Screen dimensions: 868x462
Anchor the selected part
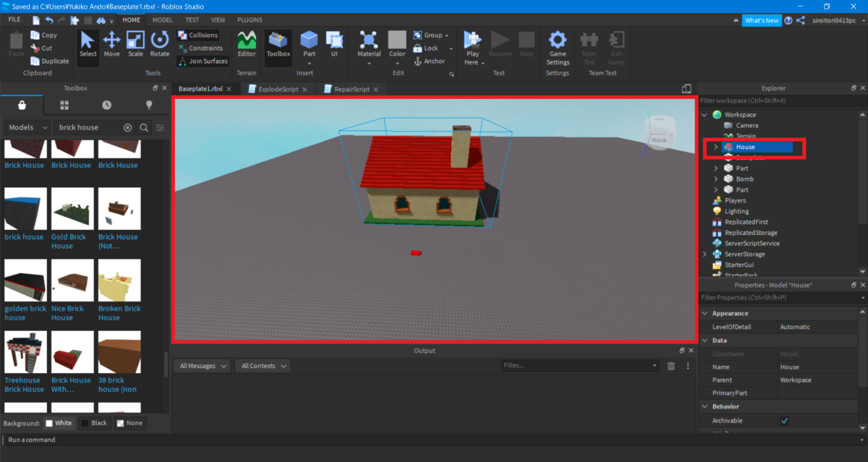point(430,61)
